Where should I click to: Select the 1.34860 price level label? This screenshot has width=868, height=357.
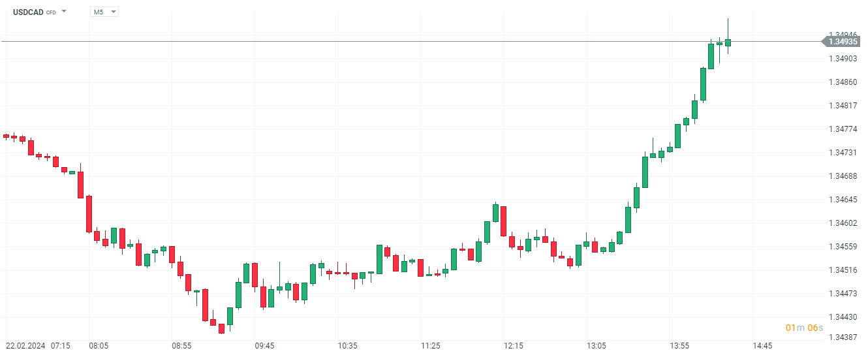pyautogui.click(x=843, y=82)
